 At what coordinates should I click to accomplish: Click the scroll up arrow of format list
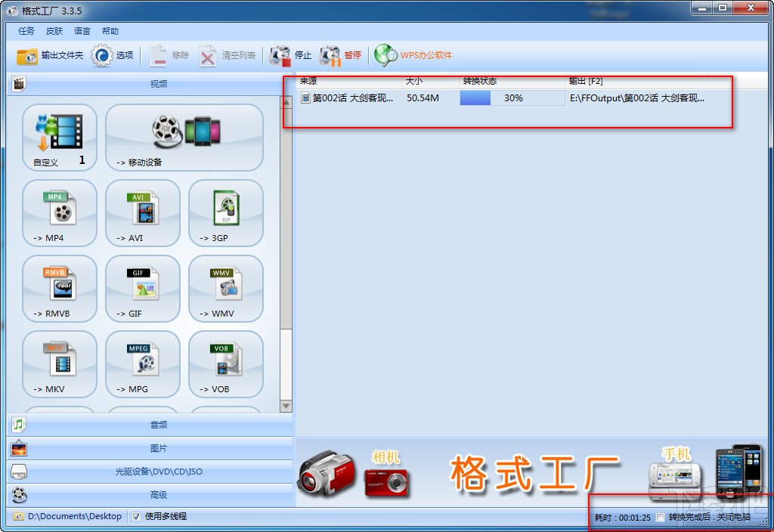tap(286, 102)
